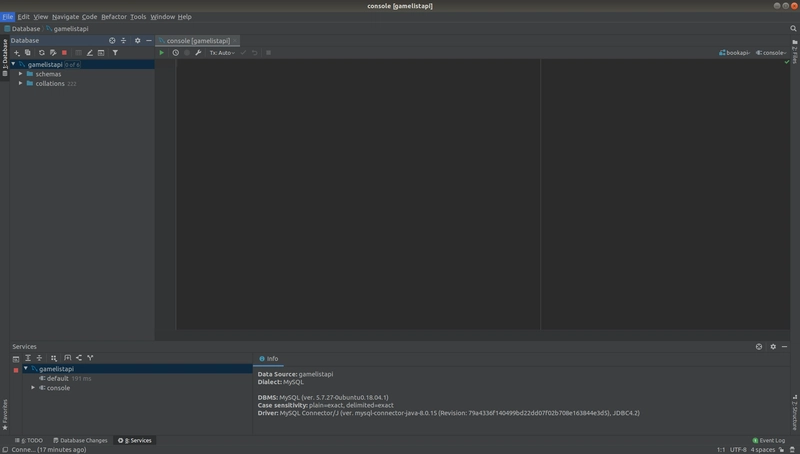Screen dimensions: 800x454
Task: Hide the Services tool window
Action: (785, 346)
